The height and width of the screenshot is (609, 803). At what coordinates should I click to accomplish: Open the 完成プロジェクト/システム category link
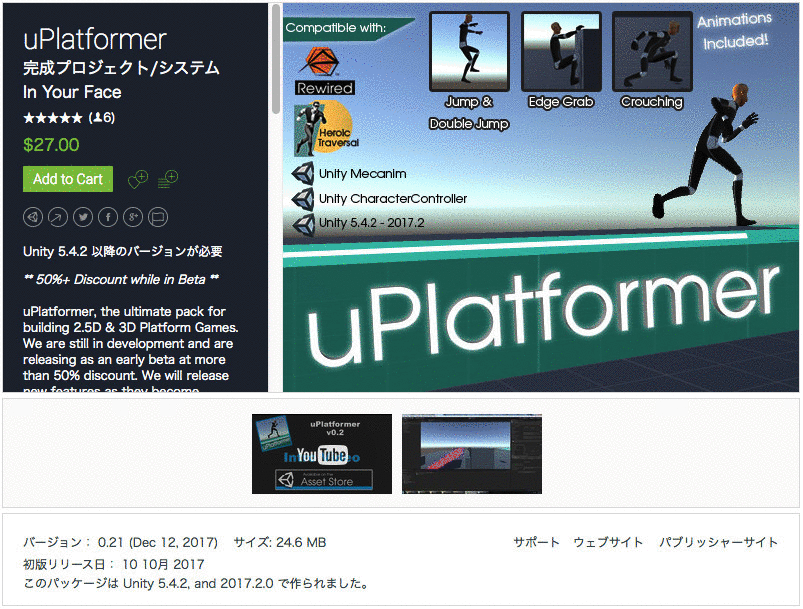click(121, 68)
